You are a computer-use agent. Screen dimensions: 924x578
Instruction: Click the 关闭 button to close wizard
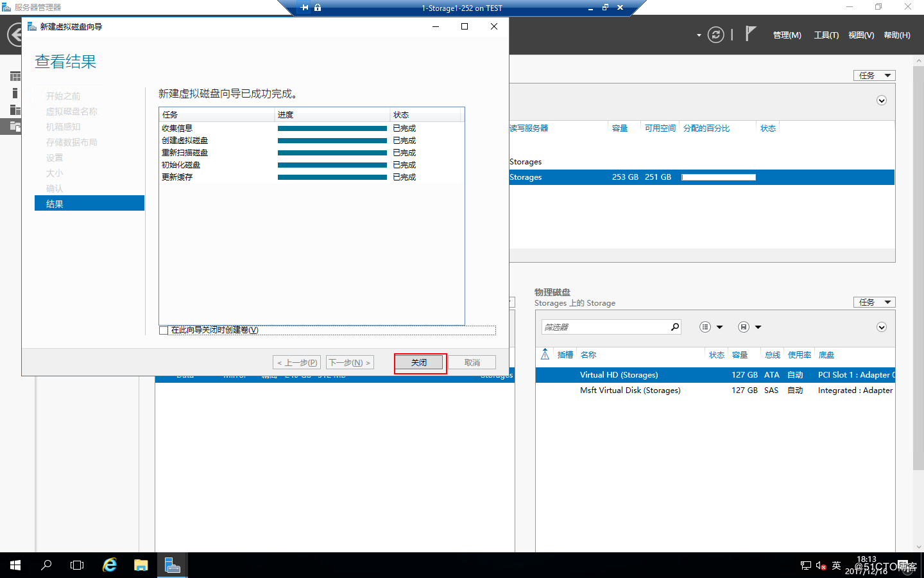(419, 362)
